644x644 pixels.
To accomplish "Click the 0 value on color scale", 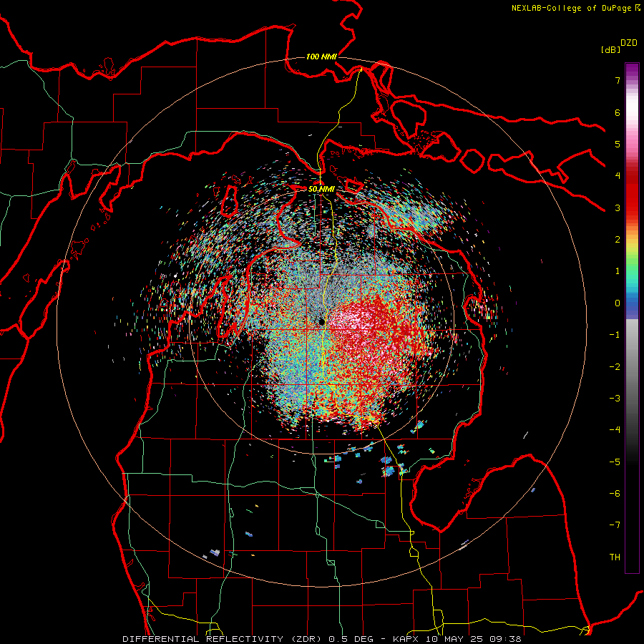I will click(x=618, y=303).
